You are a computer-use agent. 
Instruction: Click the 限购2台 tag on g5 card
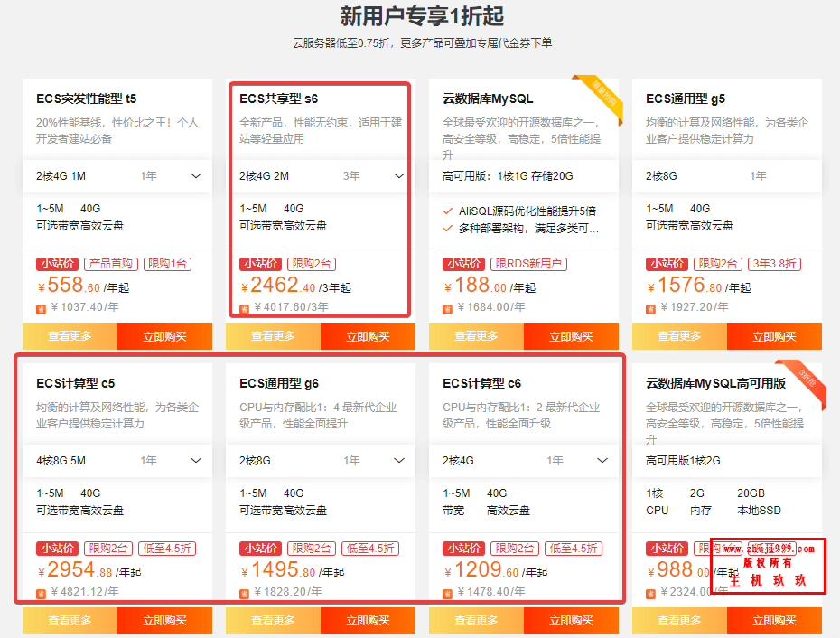click(x=718, y=264)
